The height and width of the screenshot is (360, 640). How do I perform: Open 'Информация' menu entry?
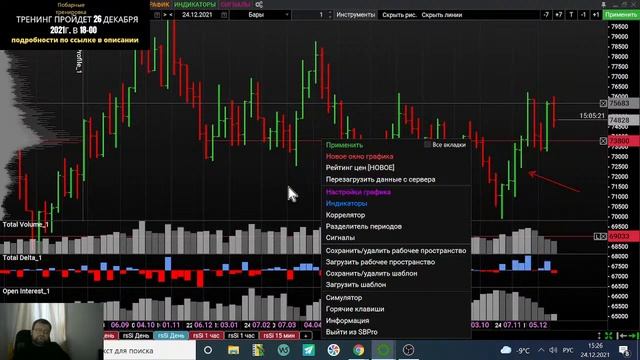(347, 320)
